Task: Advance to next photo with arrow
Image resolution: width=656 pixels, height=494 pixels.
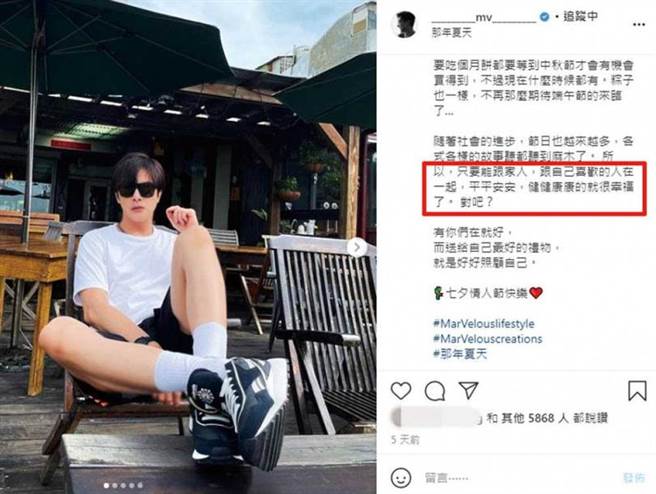Action: (x=357, y=248)
